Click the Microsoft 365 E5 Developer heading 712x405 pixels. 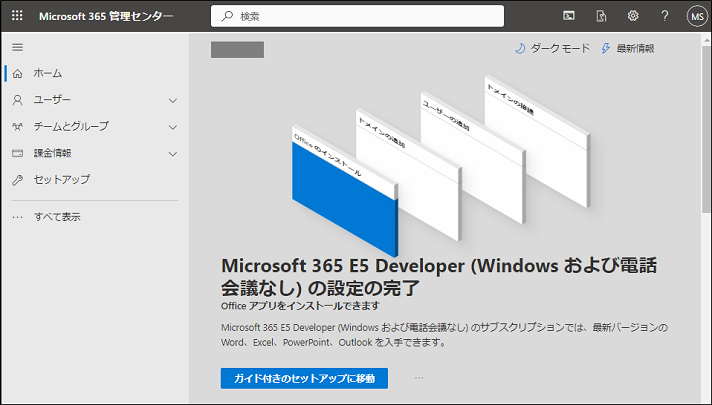pos(439,277)
